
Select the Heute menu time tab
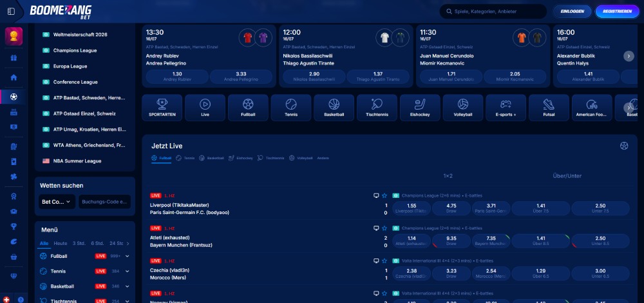point(61,244)
